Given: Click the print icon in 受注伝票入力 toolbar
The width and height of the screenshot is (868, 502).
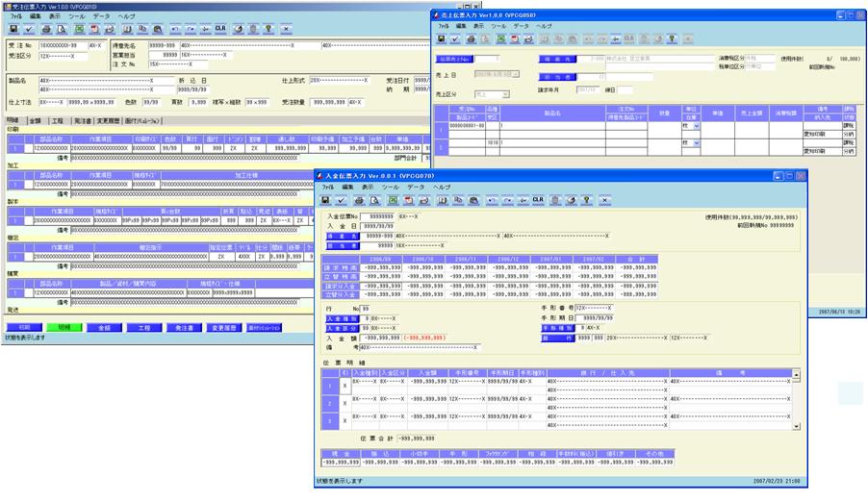Looking at the screenshot, I should coord(47,30).
